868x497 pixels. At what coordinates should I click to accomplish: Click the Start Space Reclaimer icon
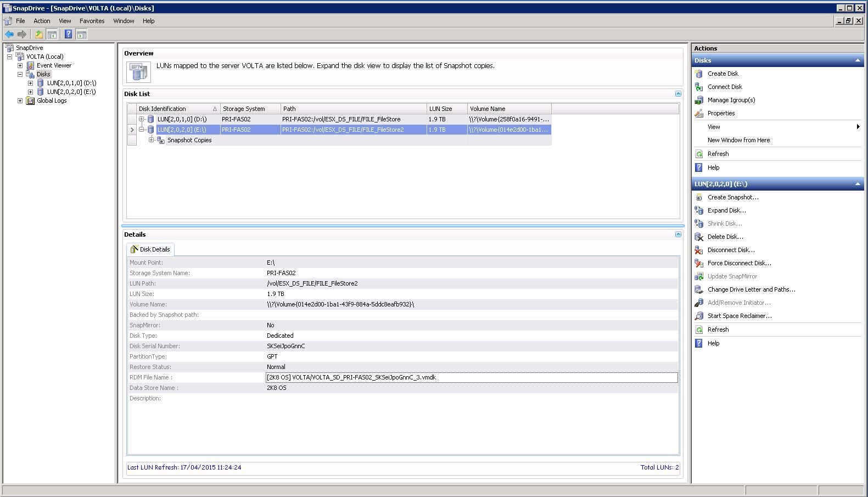pos(698,316)
